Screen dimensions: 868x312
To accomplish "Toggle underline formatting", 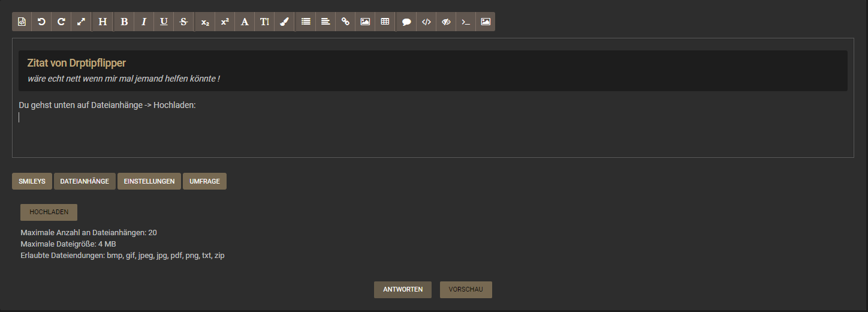I will tap(164, 22).
